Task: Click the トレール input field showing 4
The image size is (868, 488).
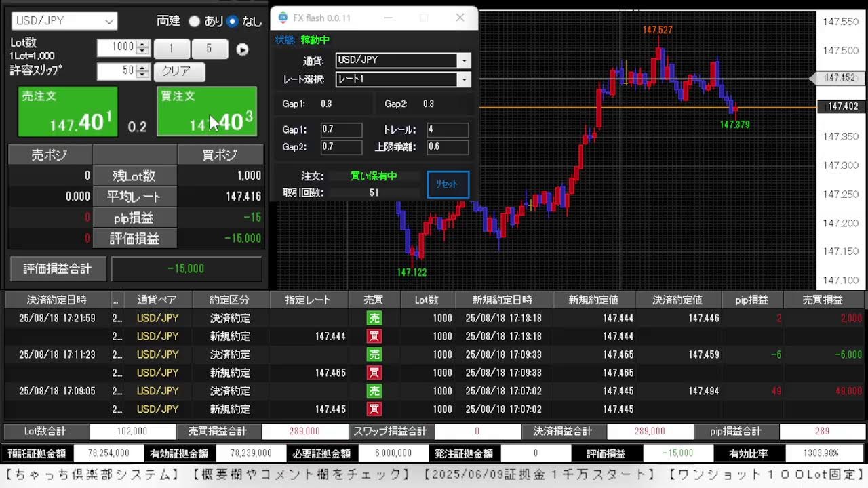Action: (448, 129)
